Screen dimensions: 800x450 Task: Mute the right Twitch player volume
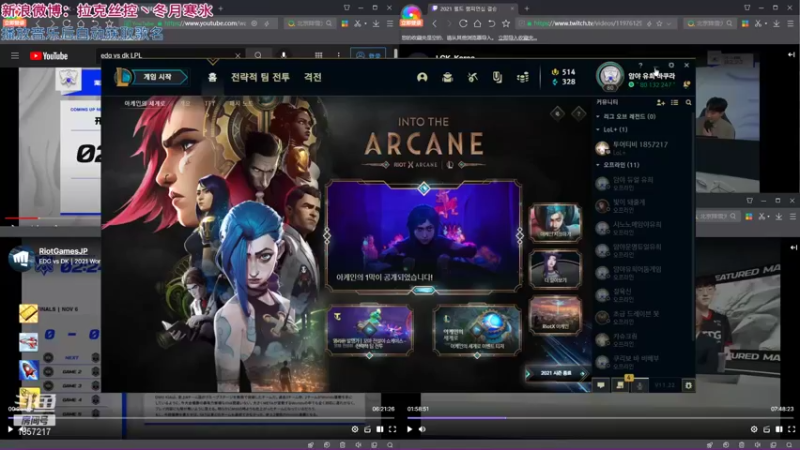point(422,429)
